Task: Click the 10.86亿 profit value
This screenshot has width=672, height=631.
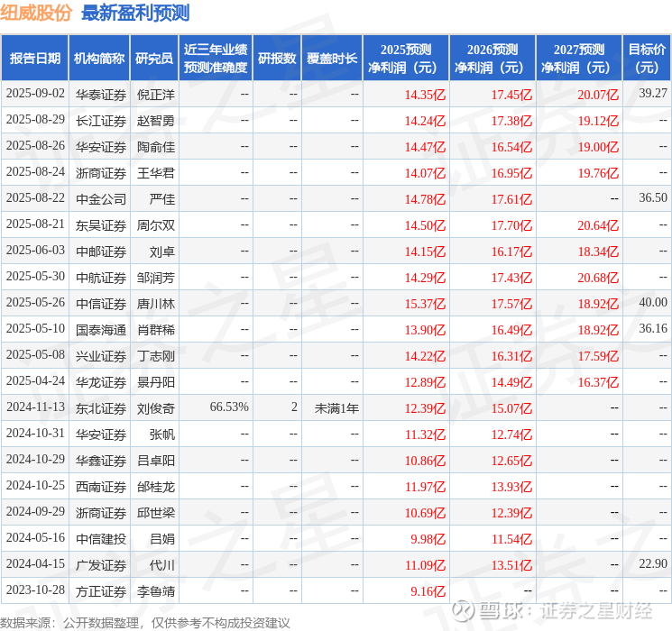Action: click(x=425, y=461)
